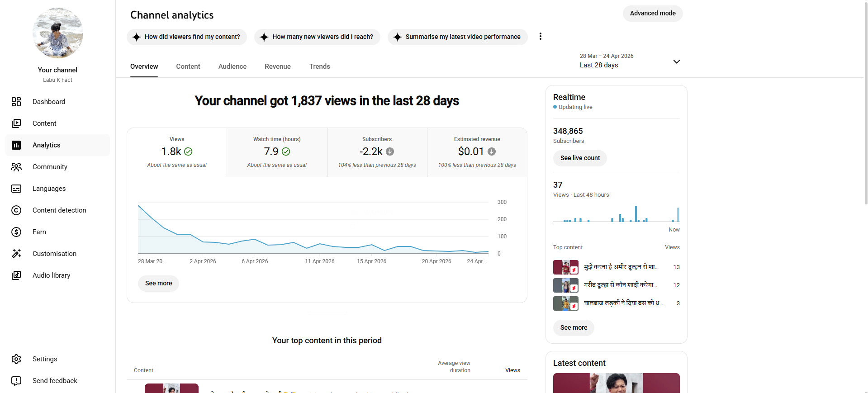Click See more below the views chart
The image size is (868, 393).
pyautogui.click(x=158, y=283)
